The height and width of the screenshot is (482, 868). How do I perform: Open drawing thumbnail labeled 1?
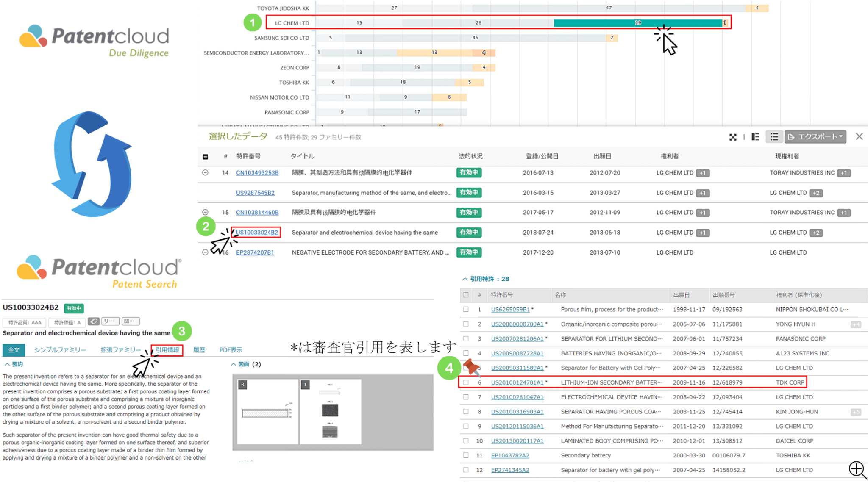pyautogui.click(x=331, y=412)
